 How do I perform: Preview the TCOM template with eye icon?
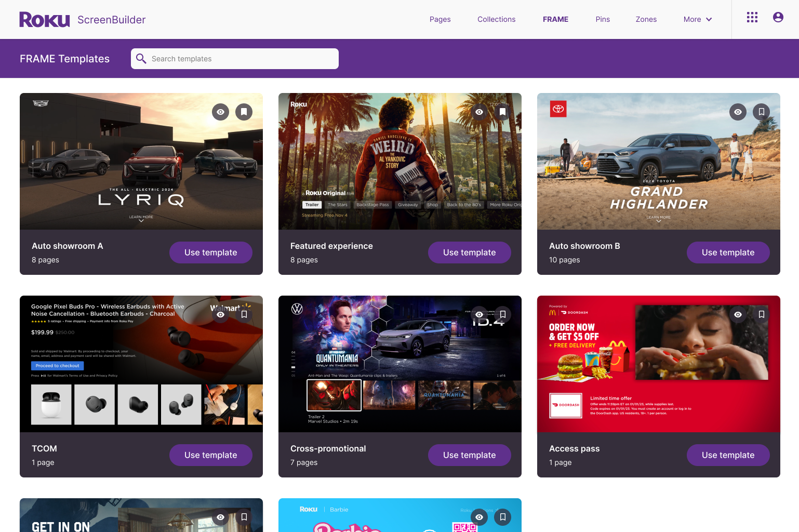point(221,314)
